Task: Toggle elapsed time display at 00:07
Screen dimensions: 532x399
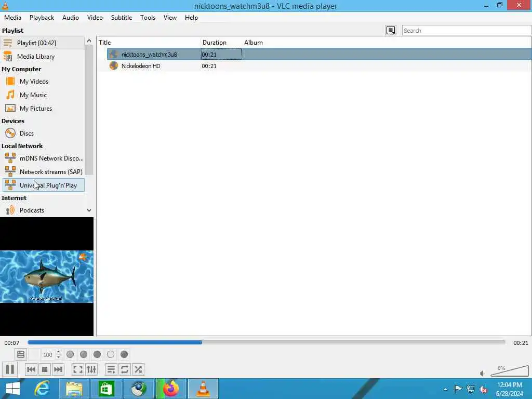Action: click(x=12, y=343)
